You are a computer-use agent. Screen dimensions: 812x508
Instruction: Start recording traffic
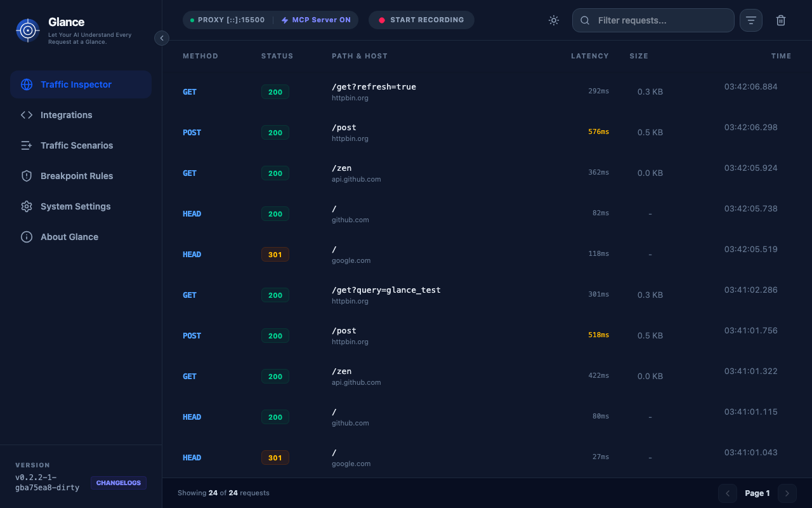[421, 20]
